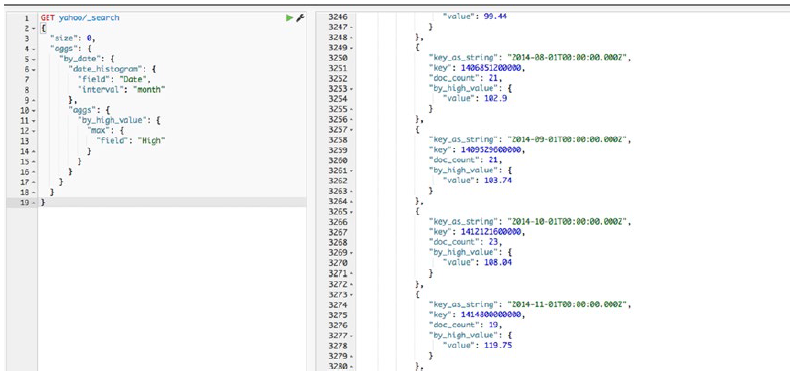Click the closing brace on highlighted line 19
The height and width of the screenshot is (384, 790).
(43, 202)
